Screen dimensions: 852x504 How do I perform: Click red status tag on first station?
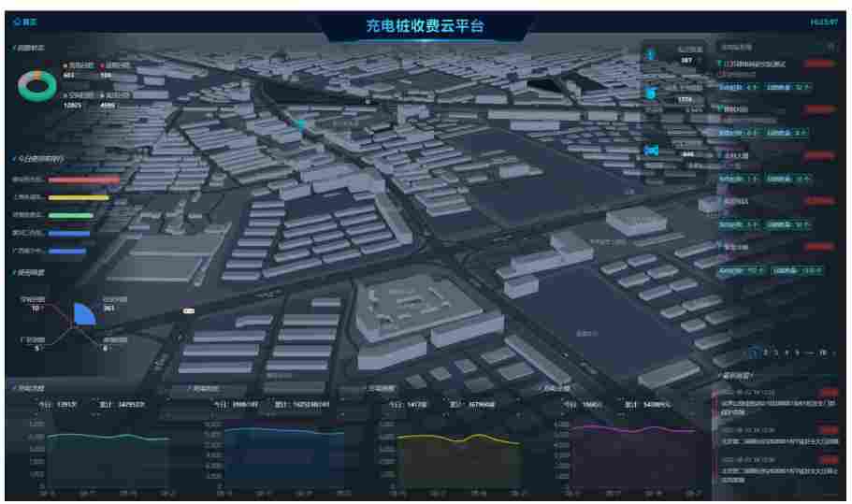click(819, 64)
